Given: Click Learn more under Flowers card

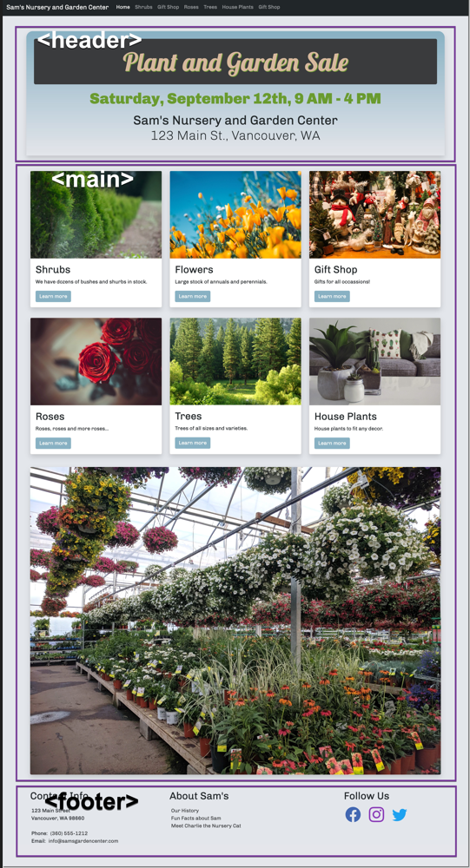Looking at the screenshot, I should coord(192,296).
